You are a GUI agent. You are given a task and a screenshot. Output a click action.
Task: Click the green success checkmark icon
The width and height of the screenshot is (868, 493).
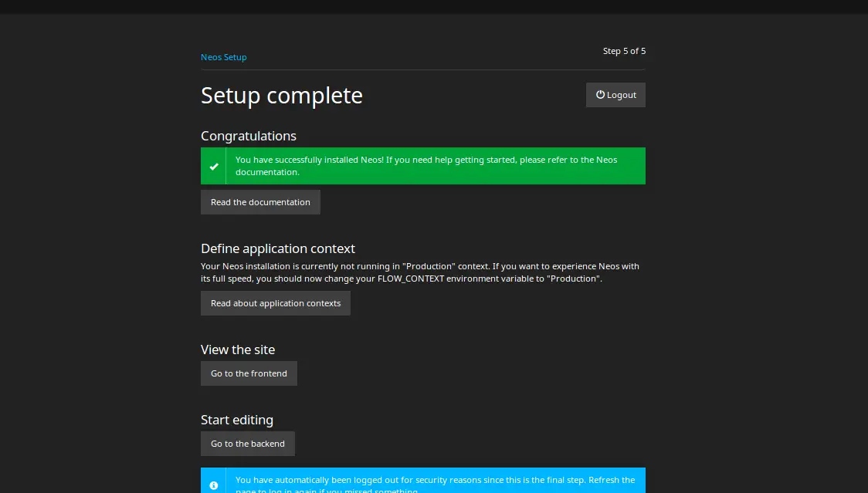coord(214,166)
